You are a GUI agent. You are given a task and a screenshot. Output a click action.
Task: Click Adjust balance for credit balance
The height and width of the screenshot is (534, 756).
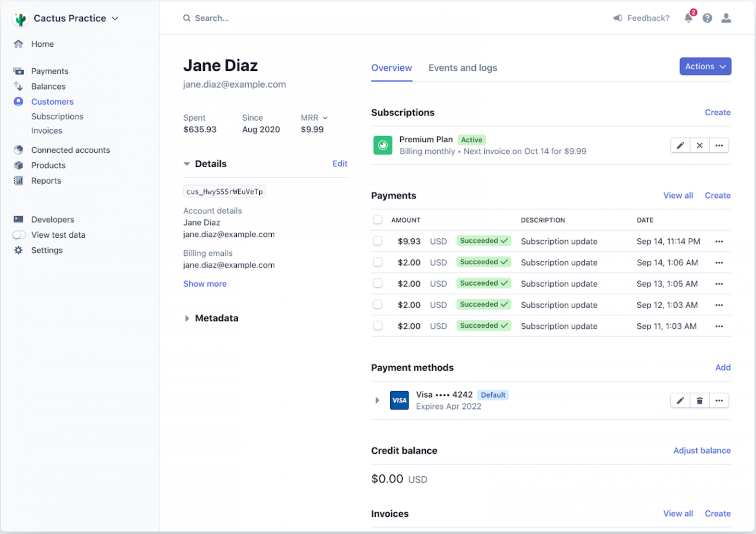click(x=702, y=450)
